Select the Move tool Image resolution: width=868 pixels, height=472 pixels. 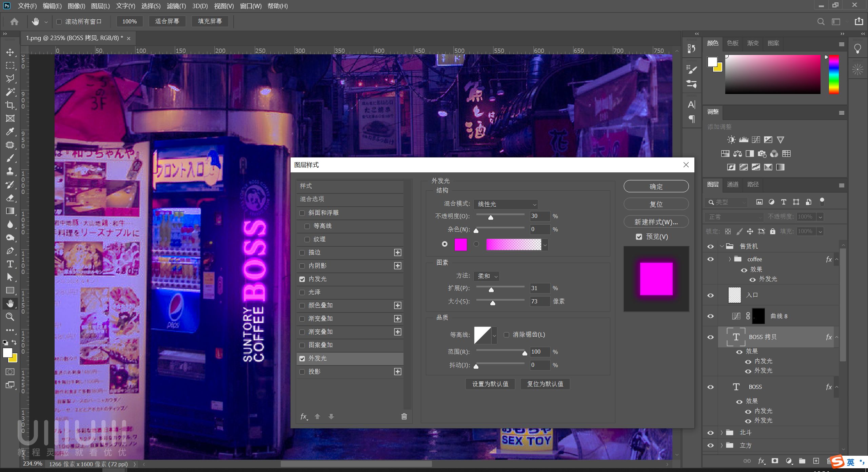(10, 52)
